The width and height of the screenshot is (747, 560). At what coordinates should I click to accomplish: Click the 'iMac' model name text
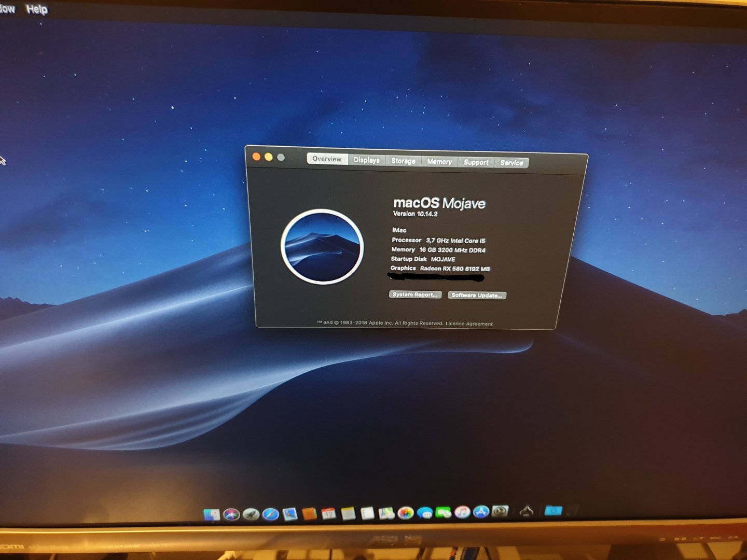(399, 230)
